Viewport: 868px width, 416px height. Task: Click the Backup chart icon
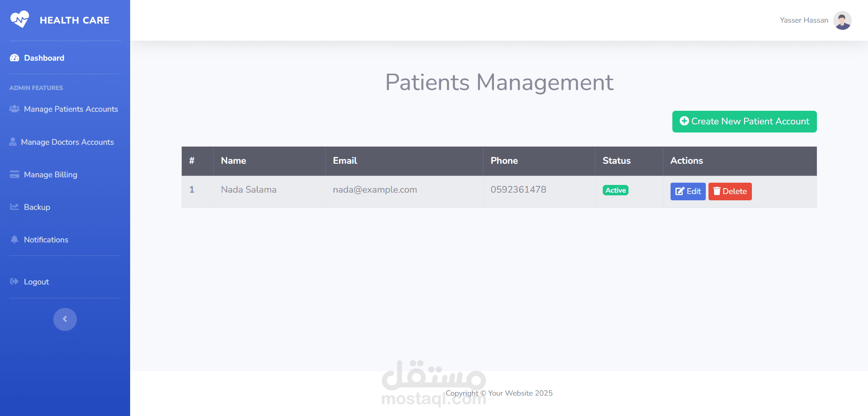click(14, 207)
